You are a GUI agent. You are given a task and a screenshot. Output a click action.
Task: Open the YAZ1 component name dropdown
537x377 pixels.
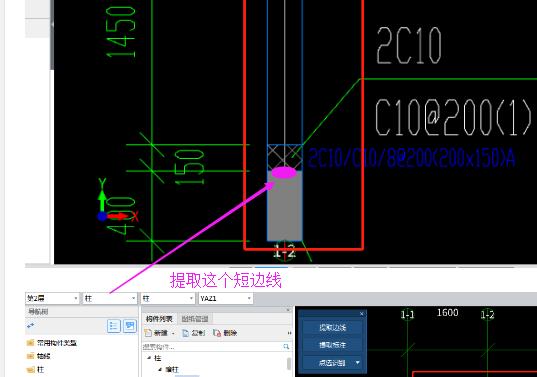[225, 298]
